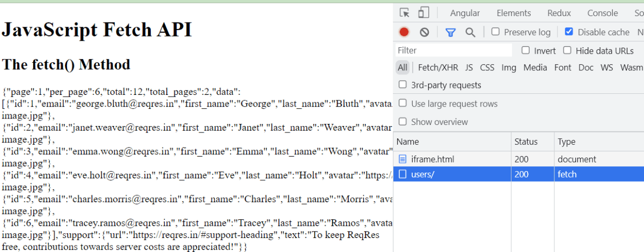
Task: Open network search magnifier icon
Action: [x=470, y=32]
